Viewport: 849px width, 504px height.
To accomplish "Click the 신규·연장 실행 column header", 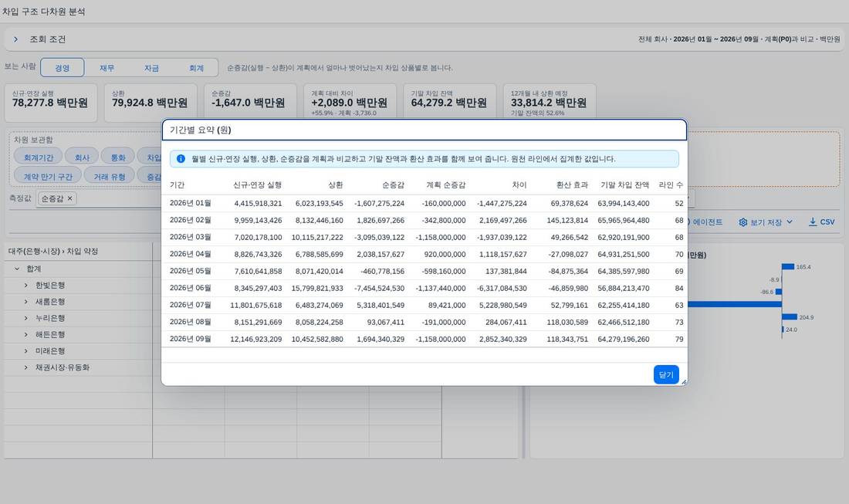I will (257, 184).
